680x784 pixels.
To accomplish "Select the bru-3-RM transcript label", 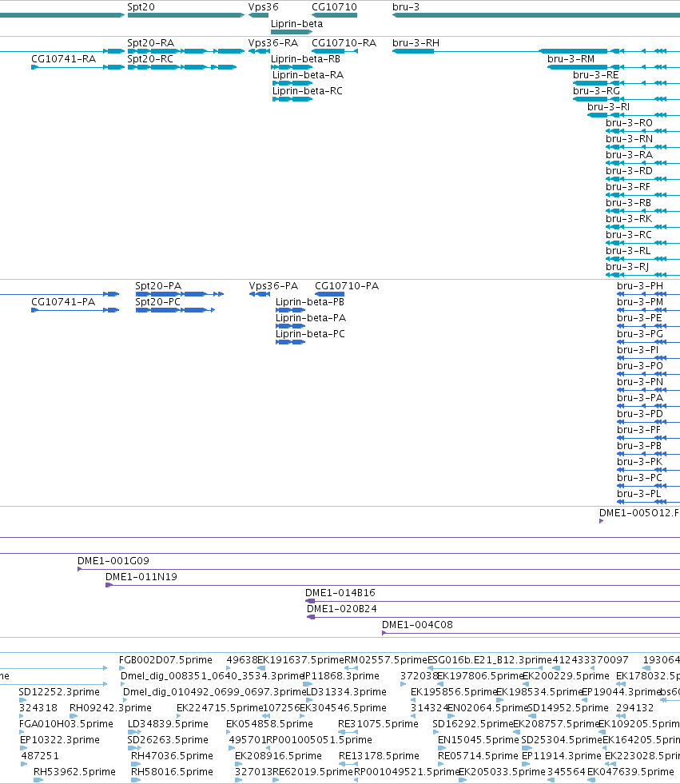I will 571,59.
